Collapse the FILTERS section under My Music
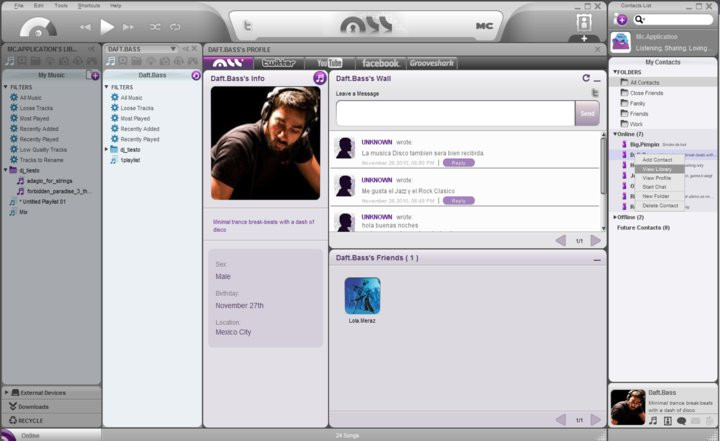The width and height of the screenshot is (720, 441). pyautogui.click(x=6, y=87)
